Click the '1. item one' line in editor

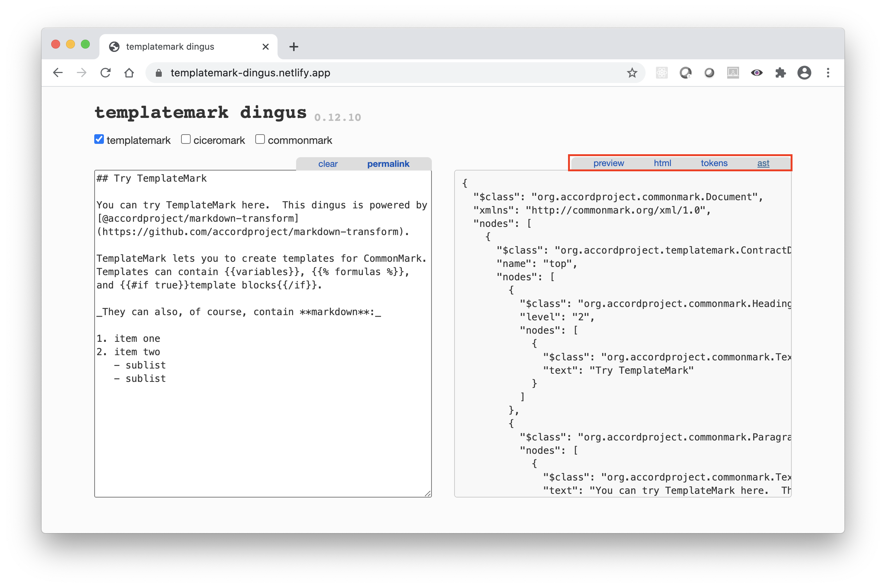click(x=128, y=338)
